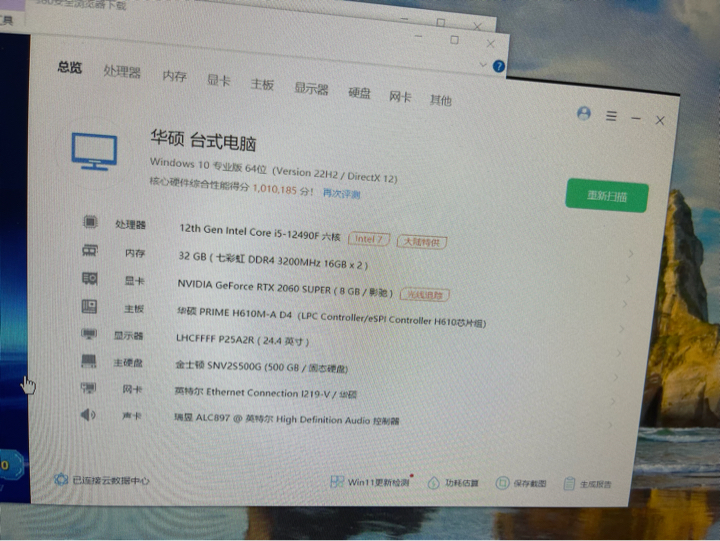Click 保存截图 save screenshot
This screenshot has width=720, height=541.
521,483
